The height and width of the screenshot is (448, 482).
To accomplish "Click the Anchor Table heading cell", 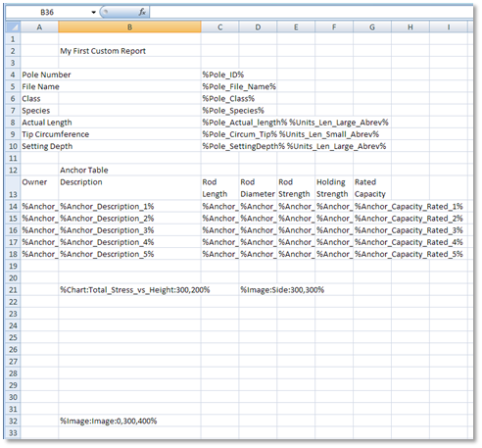I will 129,171.
